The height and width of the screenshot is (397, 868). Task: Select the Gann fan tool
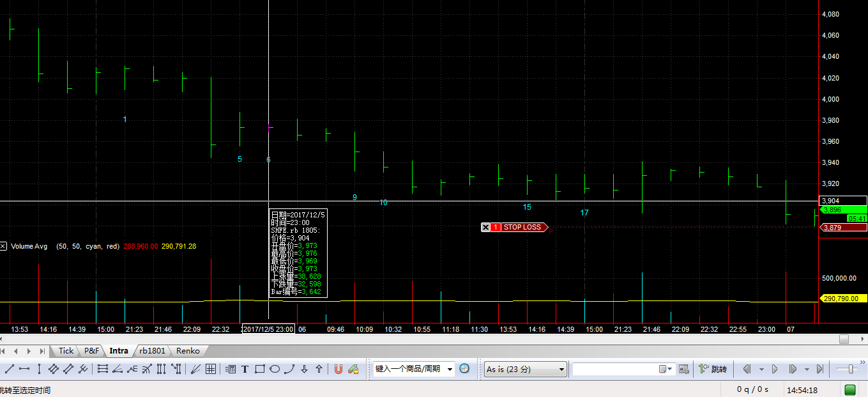tap(195, 369)
